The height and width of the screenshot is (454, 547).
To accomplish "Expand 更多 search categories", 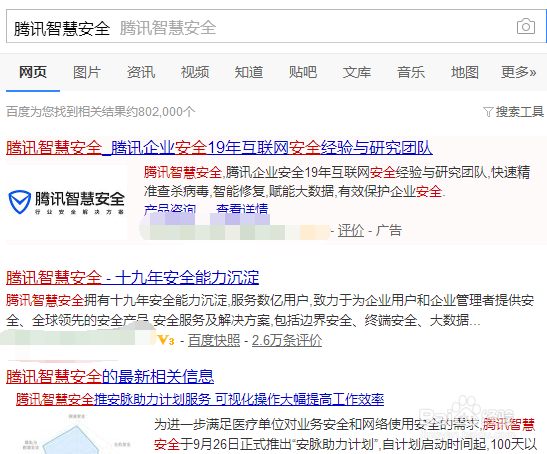I will (x=519, y=72).
